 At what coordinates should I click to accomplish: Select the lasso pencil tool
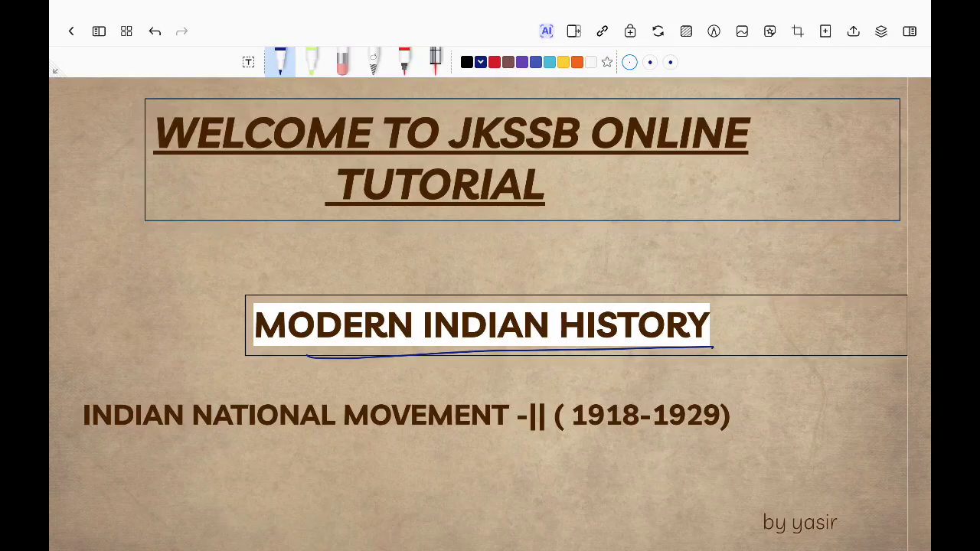374,61
